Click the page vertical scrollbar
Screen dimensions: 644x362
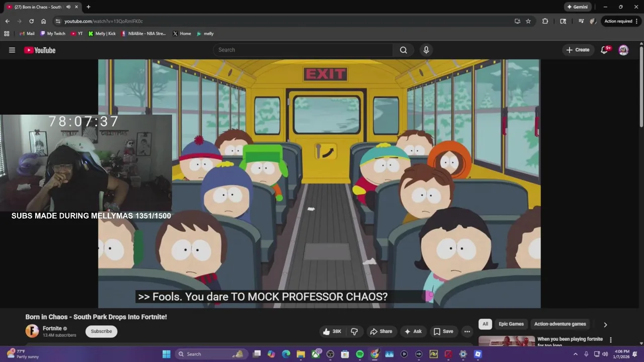tap(641, 85)
